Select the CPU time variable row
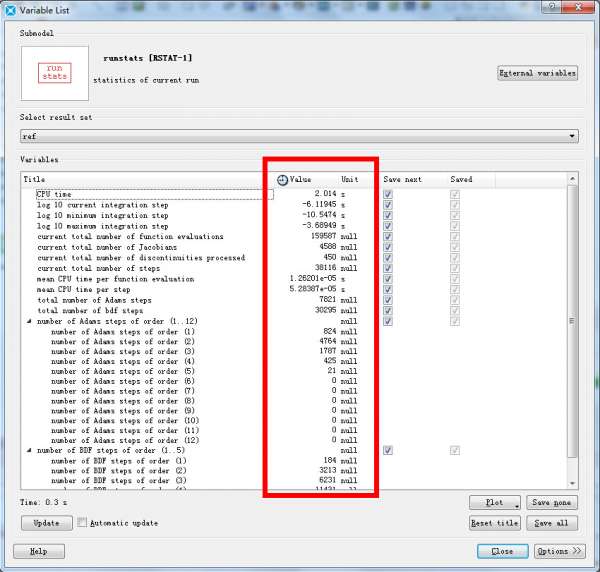The width and height of the screenshot is (600, 572). (150, 194)
